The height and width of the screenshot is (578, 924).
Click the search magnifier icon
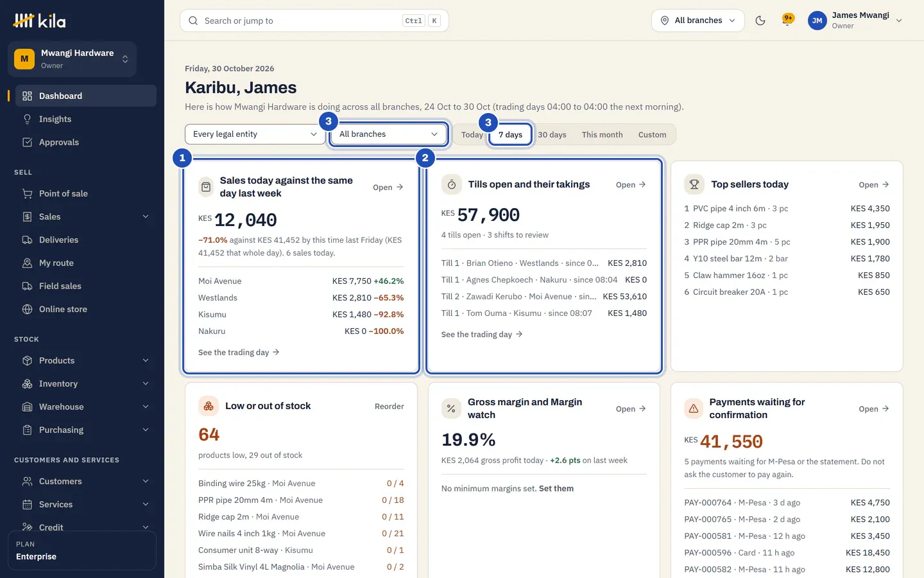click(x=193, y=21)
